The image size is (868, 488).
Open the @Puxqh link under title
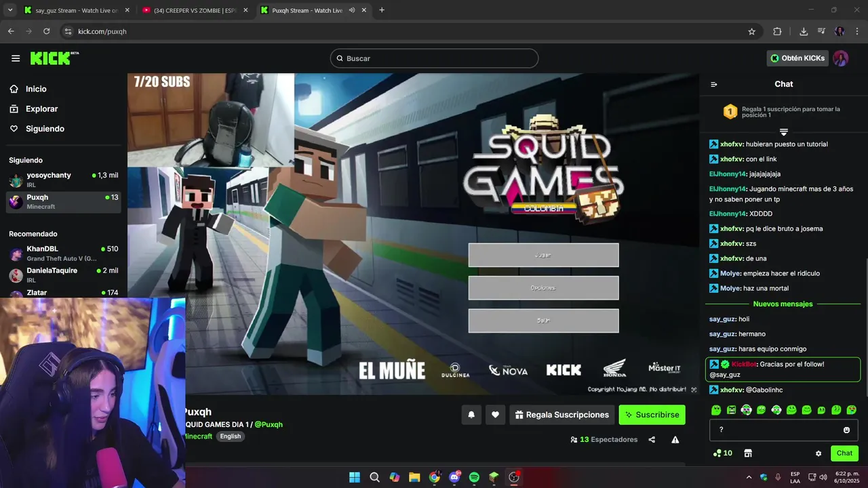[269, 425]
